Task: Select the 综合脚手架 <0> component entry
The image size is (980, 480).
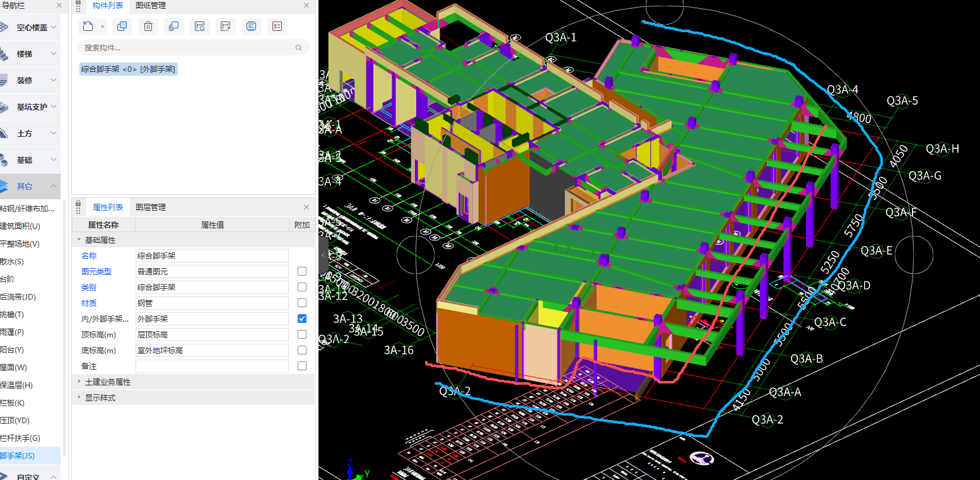Action: pyautogui.click(x=128, y=69)
